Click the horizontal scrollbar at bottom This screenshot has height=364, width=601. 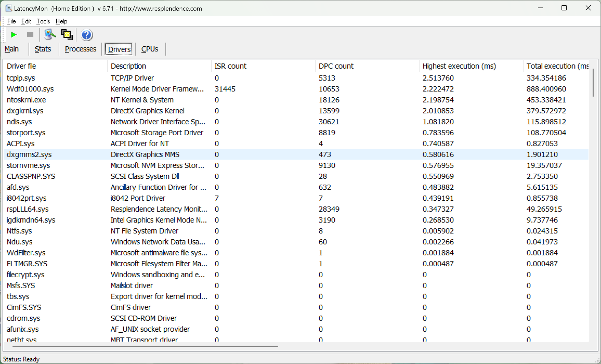click(x=145, y=346)
